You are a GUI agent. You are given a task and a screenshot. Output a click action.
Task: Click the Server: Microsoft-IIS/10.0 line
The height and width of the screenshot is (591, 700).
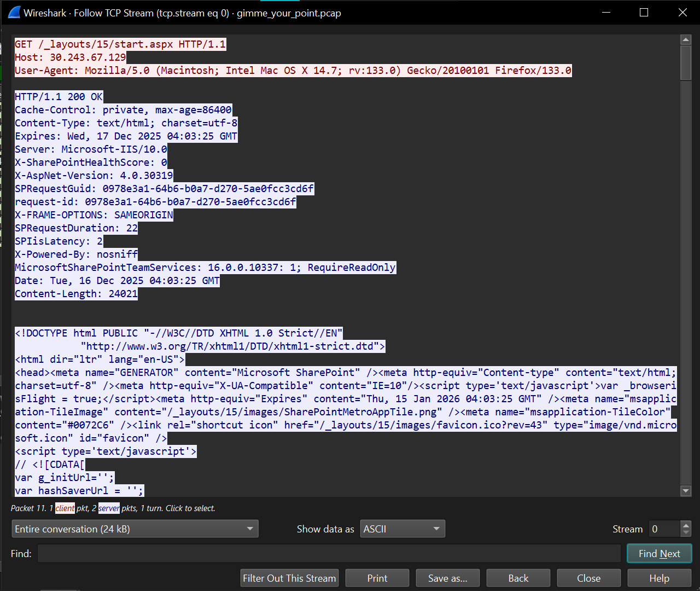click(x=91, y=149)
